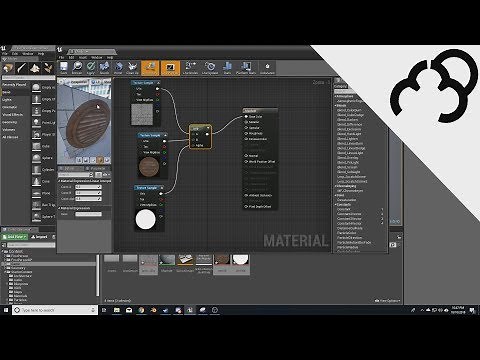
Task: Select the Lights category in Place panel
Action: coord(7,99)
